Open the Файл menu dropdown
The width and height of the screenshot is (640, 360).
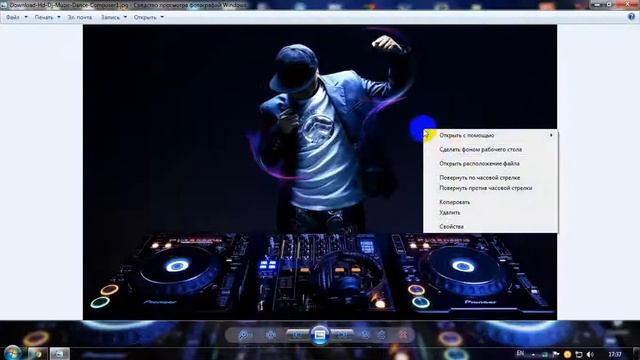pyautogui.click(x=16, y=18)
